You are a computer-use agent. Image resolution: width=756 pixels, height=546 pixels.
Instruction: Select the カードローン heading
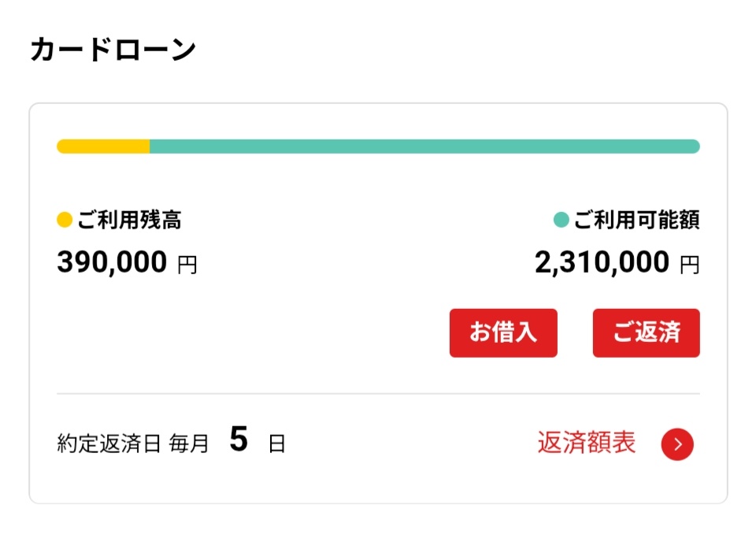click(113, 50)
